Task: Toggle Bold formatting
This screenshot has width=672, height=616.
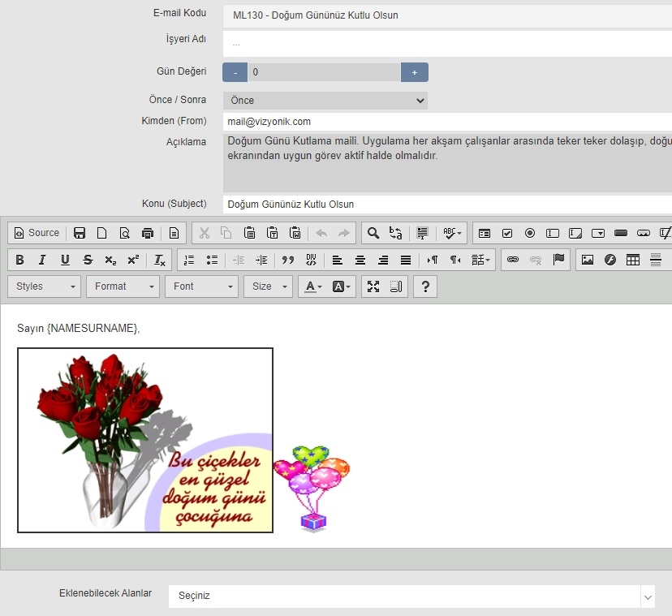Action: pyautogui.click(x=19, y=260)
